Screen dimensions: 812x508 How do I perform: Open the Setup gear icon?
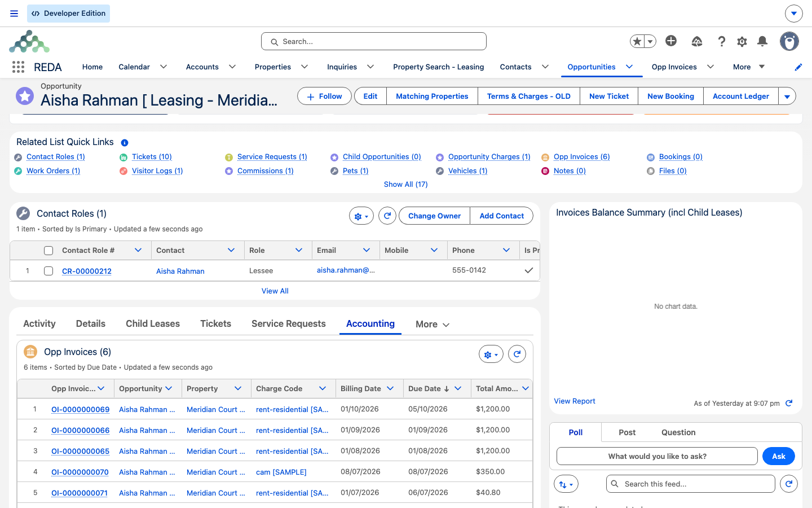(x=742, y=41)
